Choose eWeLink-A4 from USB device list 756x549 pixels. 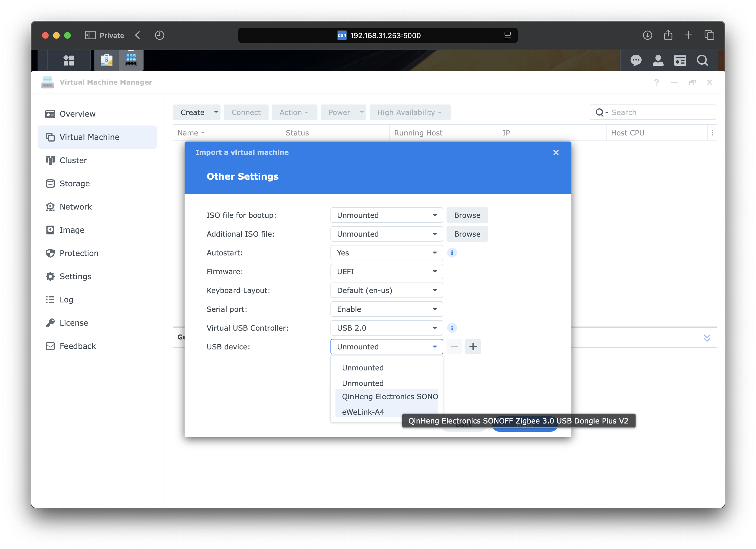click(x=363, y=412)
